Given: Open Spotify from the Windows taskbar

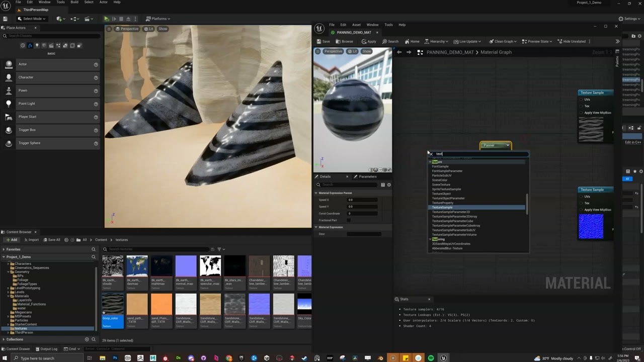Looking at the screenshot, I should tap(431, 358).
